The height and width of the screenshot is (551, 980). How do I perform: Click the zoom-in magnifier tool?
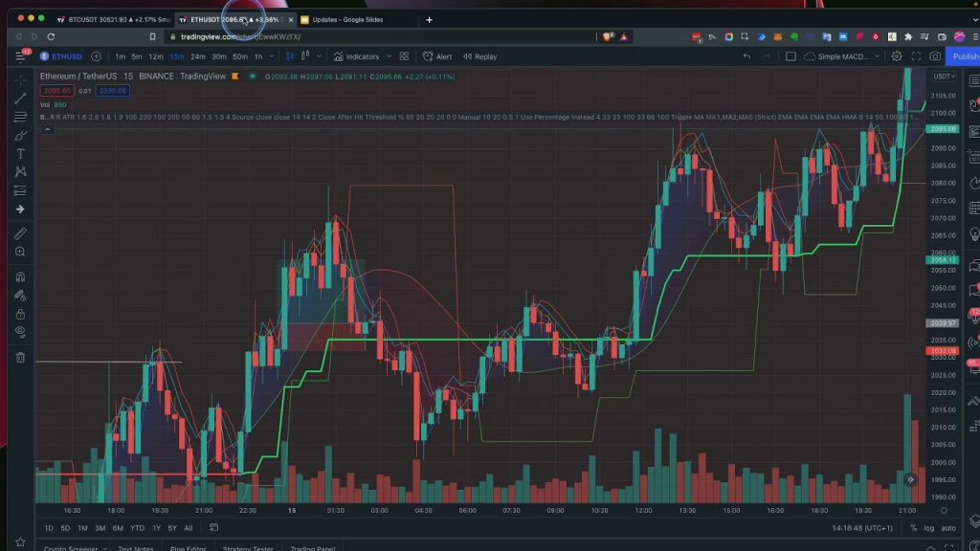(x=20, y=253)
